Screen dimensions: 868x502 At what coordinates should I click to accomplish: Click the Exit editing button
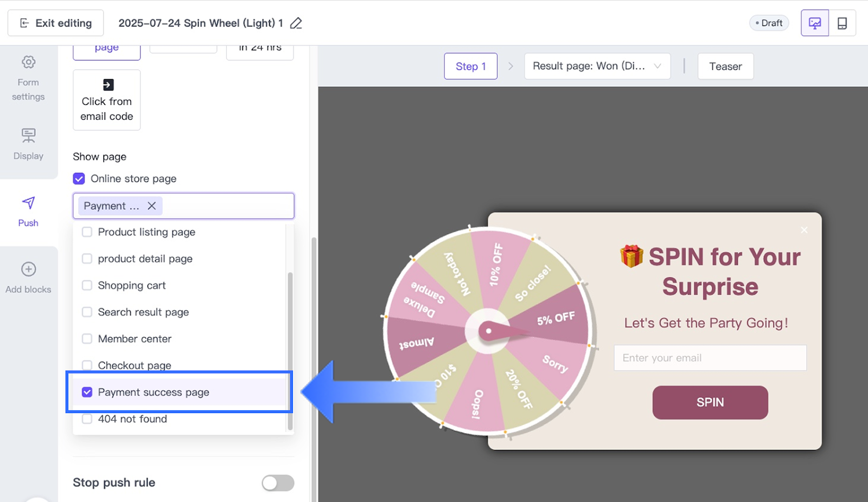click(56, 23)
